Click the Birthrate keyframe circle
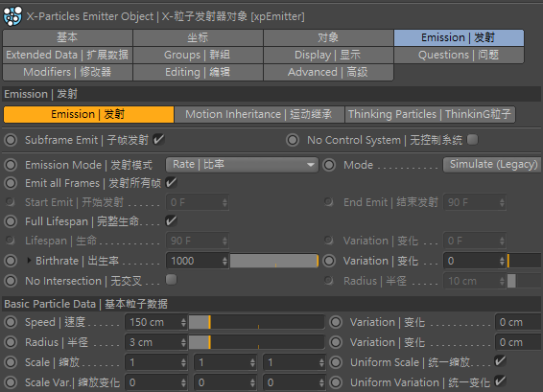543x392 pixels. [x=11, y=261]
